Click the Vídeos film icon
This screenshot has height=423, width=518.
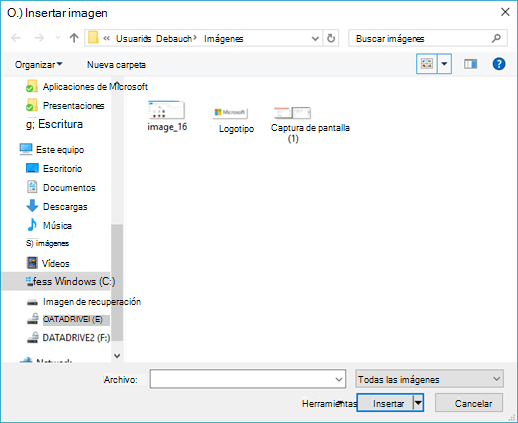pos(32,263)
